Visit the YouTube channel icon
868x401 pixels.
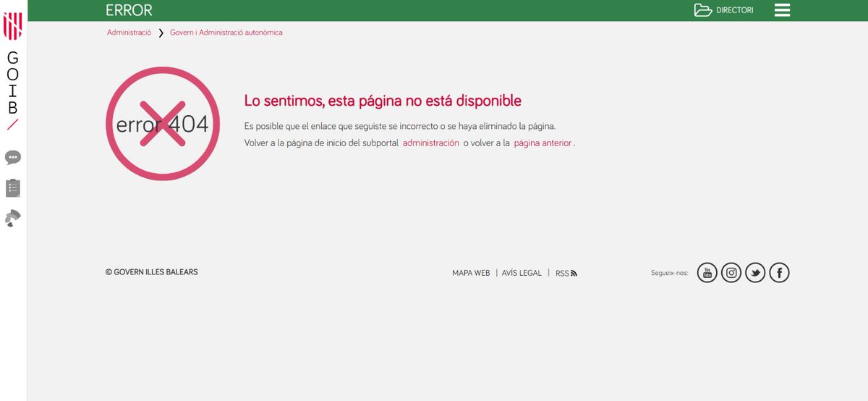[x=707, y=273]
